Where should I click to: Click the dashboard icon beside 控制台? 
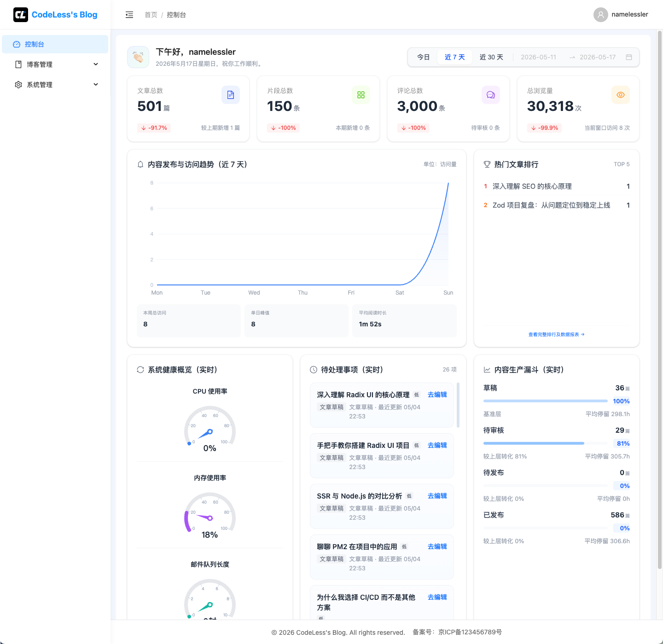tap(17, 44)
